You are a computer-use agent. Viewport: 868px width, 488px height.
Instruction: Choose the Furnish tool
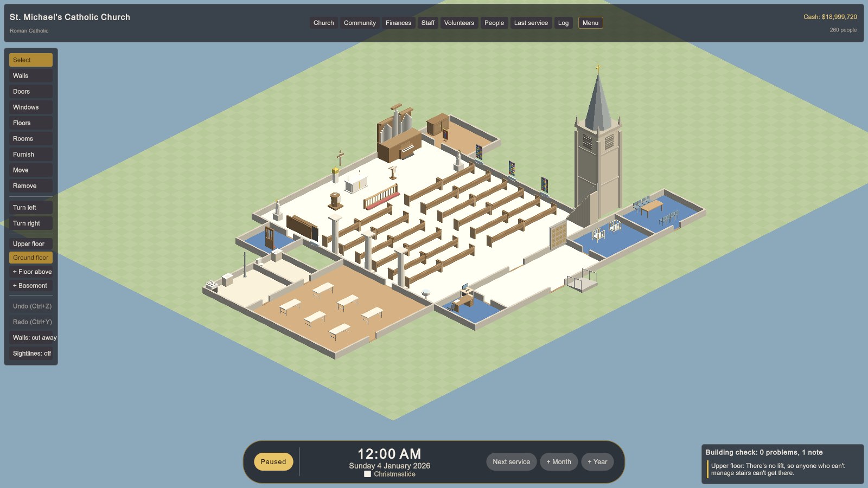pyautogui.click(x=31, y=155)
